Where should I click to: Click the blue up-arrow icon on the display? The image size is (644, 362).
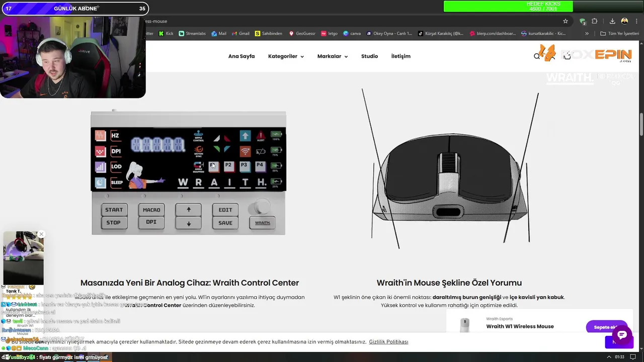(x=245, y=136)
